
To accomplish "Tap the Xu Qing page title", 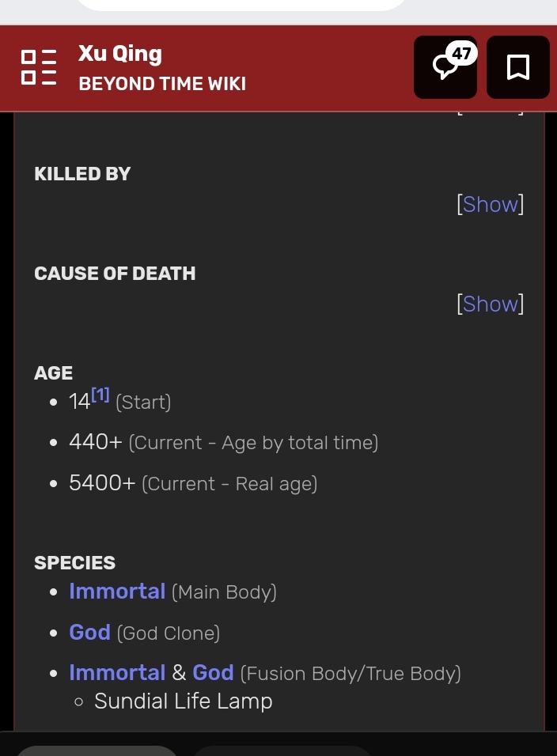I will [x=120, y=54].
